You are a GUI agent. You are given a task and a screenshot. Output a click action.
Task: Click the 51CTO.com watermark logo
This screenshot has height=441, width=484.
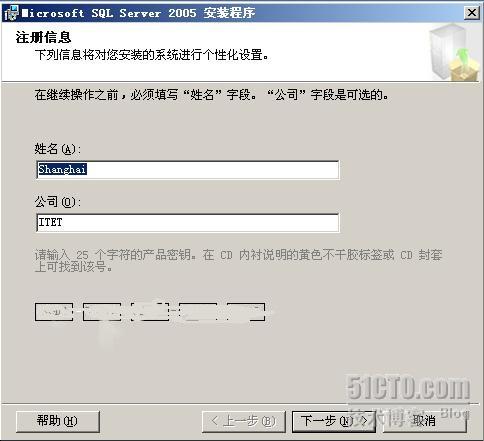click(408, 388)
